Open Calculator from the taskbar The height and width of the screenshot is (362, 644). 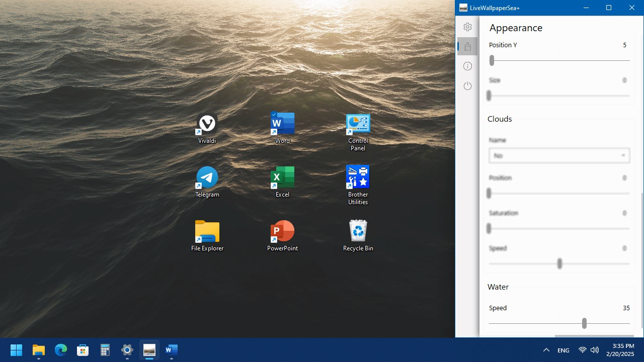(105, 350)
